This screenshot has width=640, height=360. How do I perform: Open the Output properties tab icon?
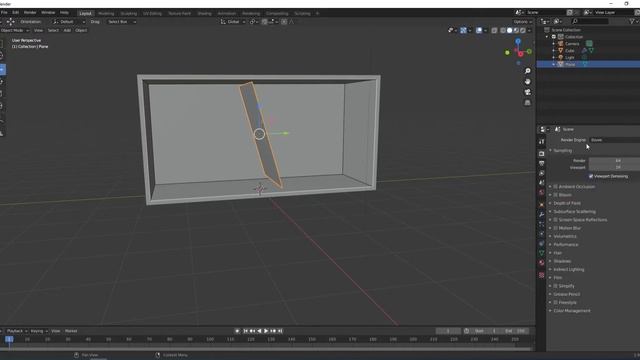pos(542,163)
